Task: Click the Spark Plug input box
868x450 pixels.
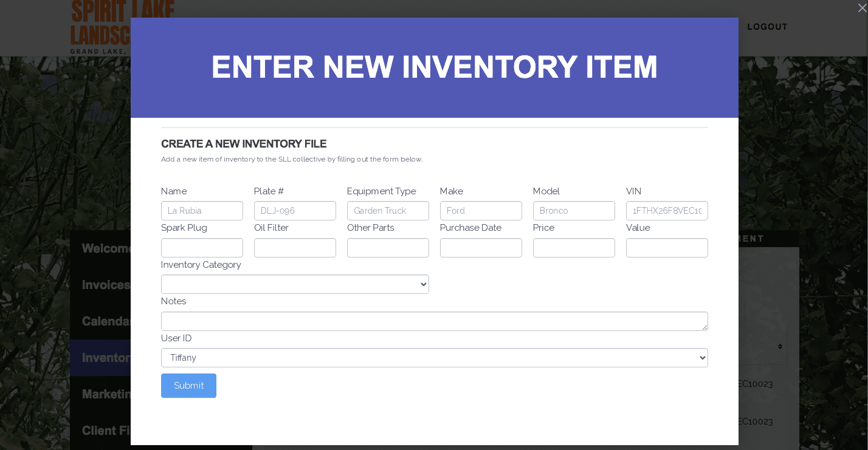Action: [202, 248]
